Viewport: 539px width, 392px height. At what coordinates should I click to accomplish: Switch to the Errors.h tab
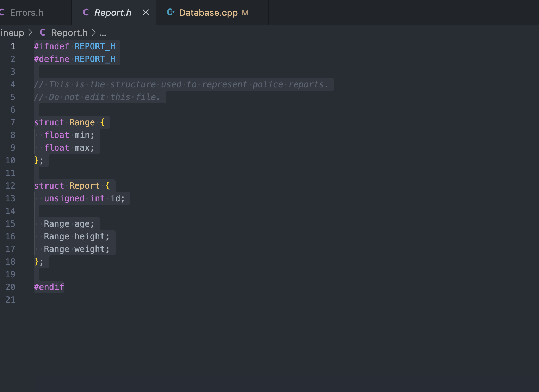coord(26,12)
